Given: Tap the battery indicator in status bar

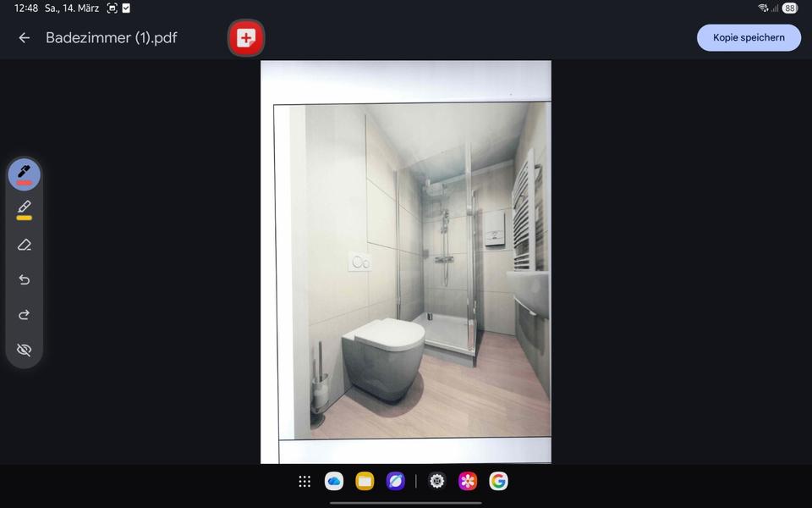Looking at the screenshot, I should point(789,8).
